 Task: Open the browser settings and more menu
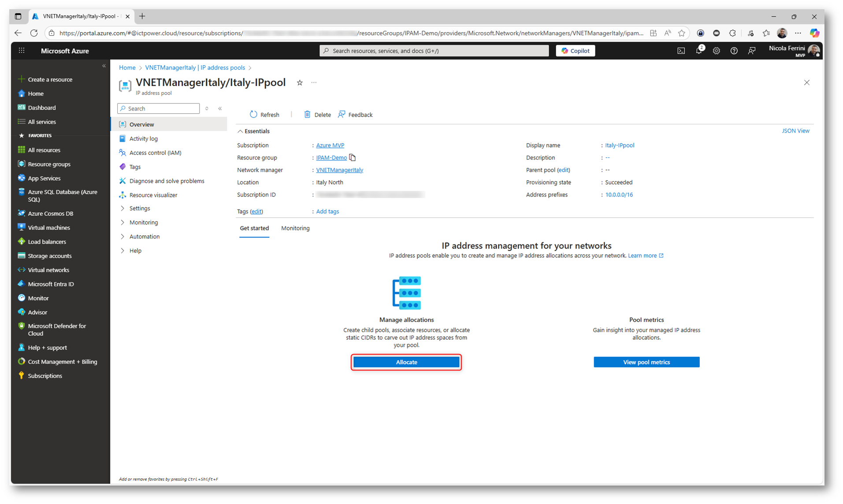[798, 33]
